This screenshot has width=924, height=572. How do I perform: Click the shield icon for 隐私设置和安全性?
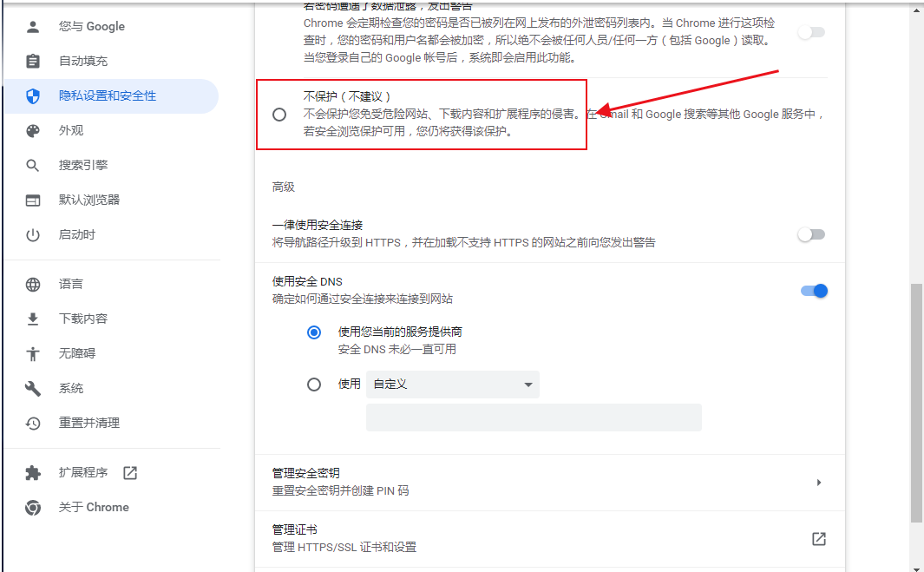tap(33, 96)
